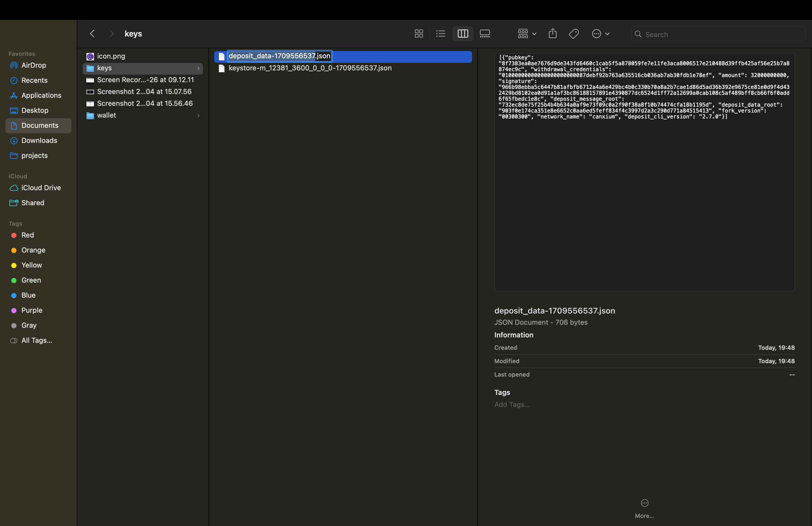Screen dimensions: 812x526
Task: Open the Action ellipsis menu
Action: click(600, 34)
